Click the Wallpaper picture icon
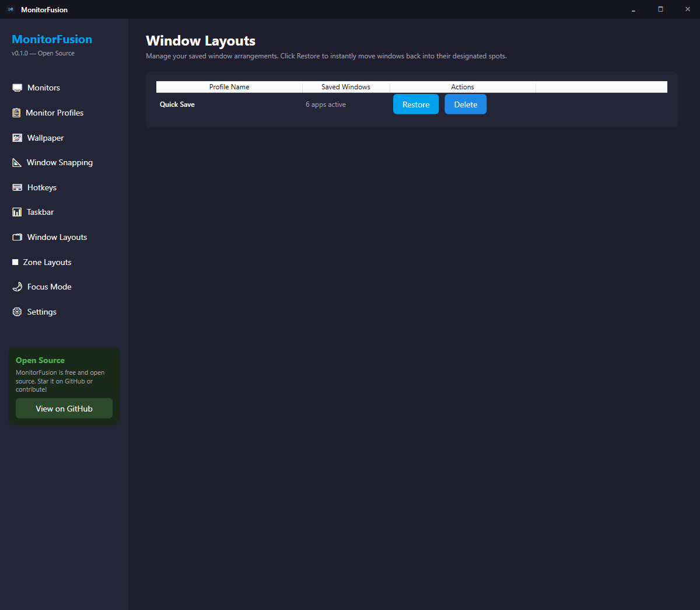The image size is (700, 610). [17, 138]
